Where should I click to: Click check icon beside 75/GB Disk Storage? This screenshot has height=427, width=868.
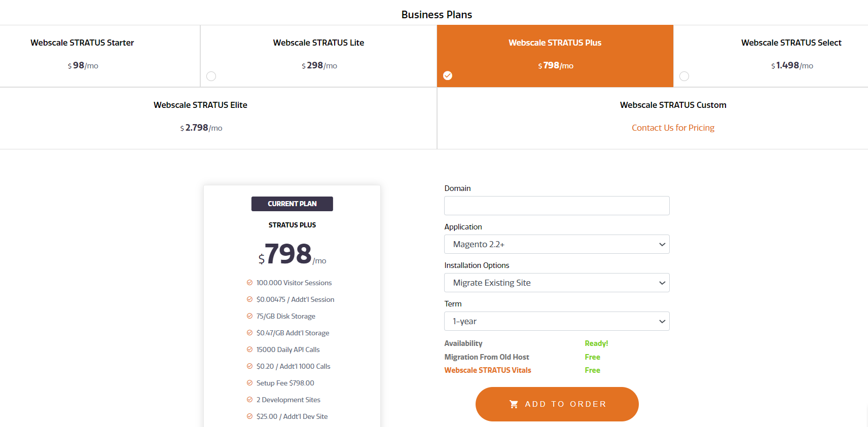point(249,316)
